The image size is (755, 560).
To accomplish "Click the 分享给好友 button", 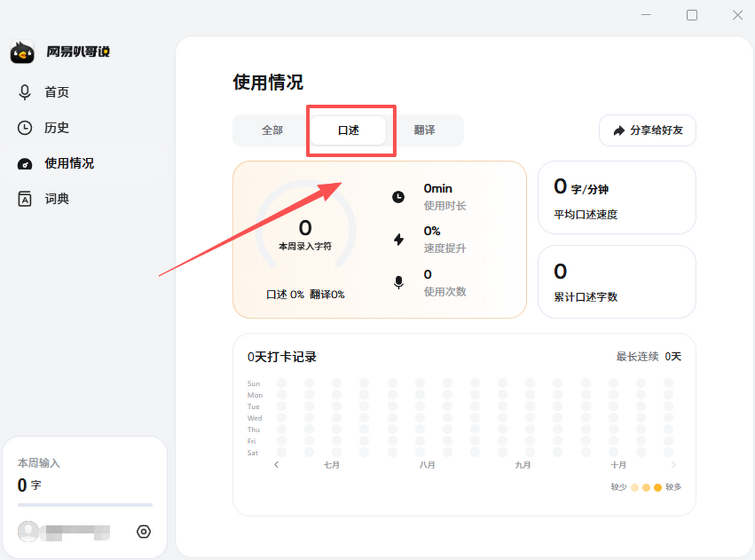I will (x=647, y=131).
